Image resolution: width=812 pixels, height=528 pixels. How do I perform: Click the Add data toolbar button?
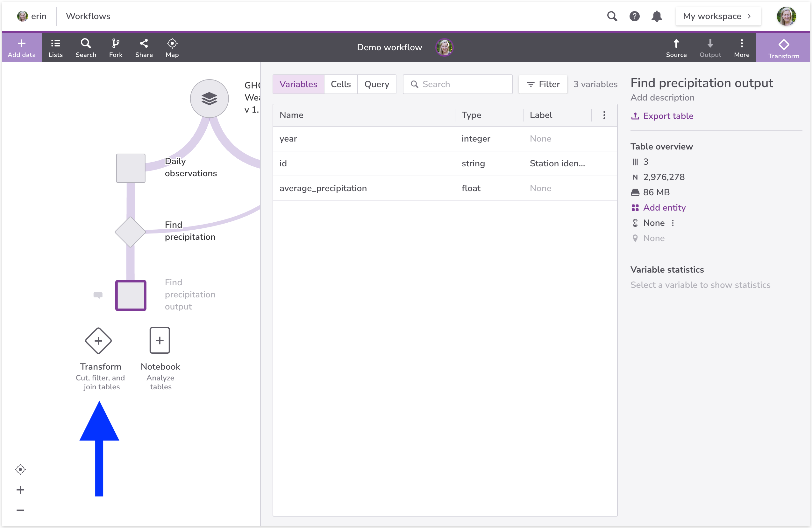[22, 47]
